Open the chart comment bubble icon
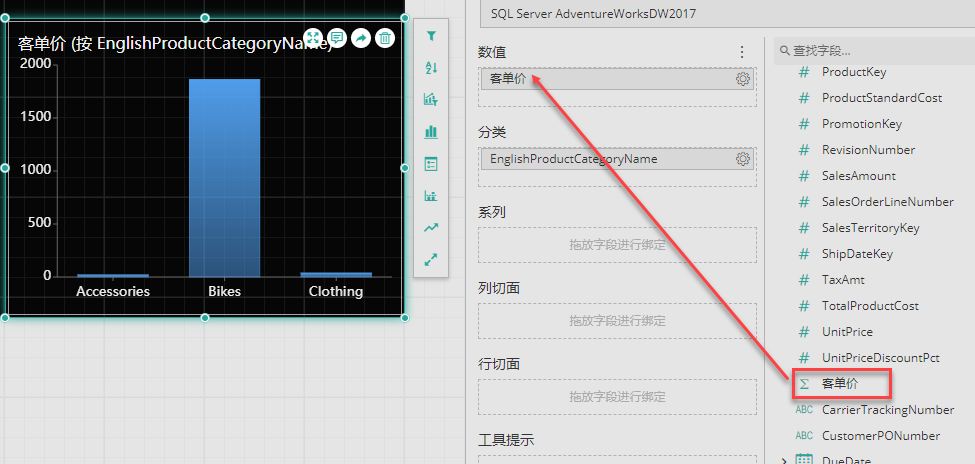The height and width of the screenshot is (464, 975). 337,38
